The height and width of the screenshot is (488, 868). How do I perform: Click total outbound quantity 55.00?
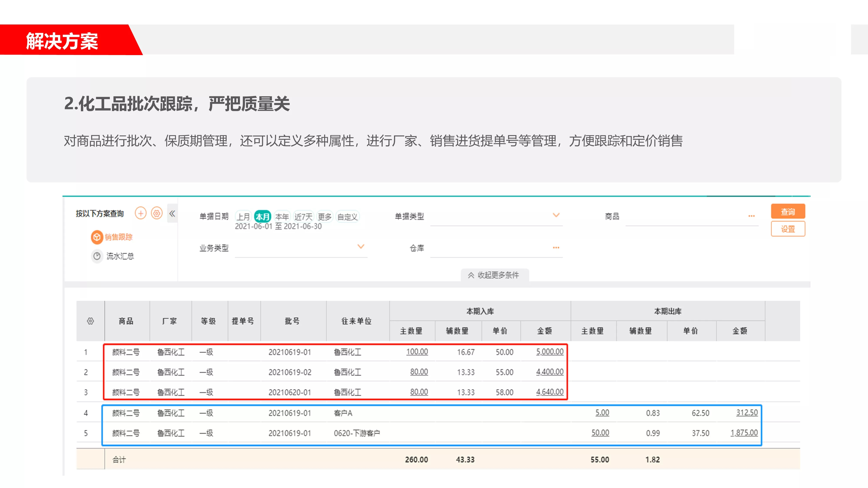click(x=600, y=460)
